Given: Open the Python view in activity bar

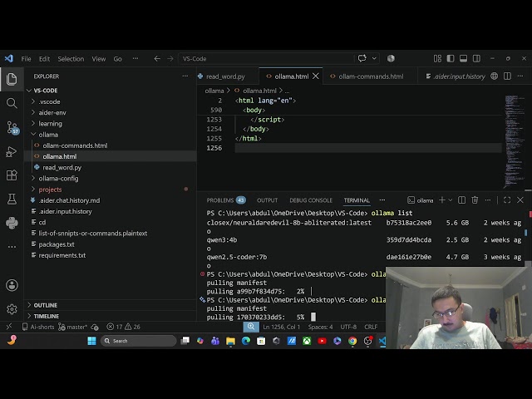Looking at the screenshot, I should 12,223.
